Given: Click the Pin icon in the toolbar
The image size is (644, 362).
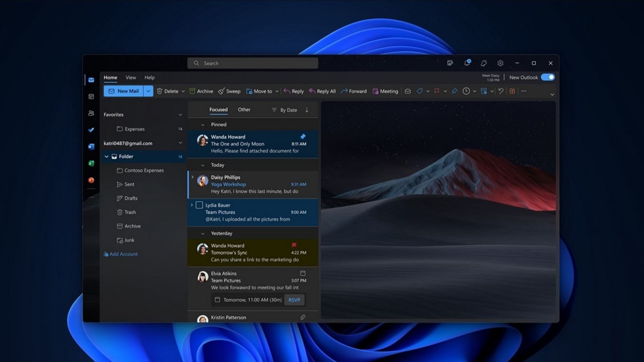Looking at the screenshot, I should pos(454,91).
